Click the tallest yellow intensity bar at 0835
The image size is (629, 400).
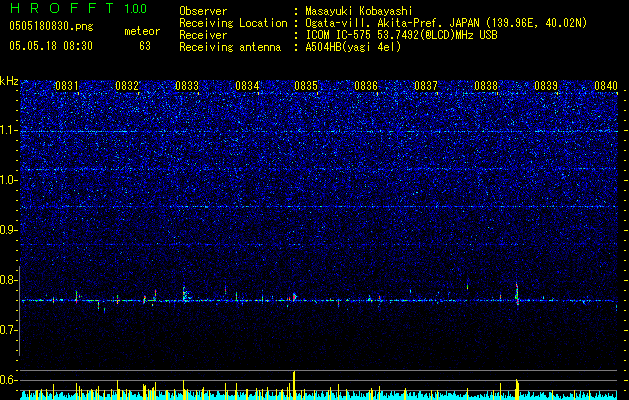coord(294,385)
